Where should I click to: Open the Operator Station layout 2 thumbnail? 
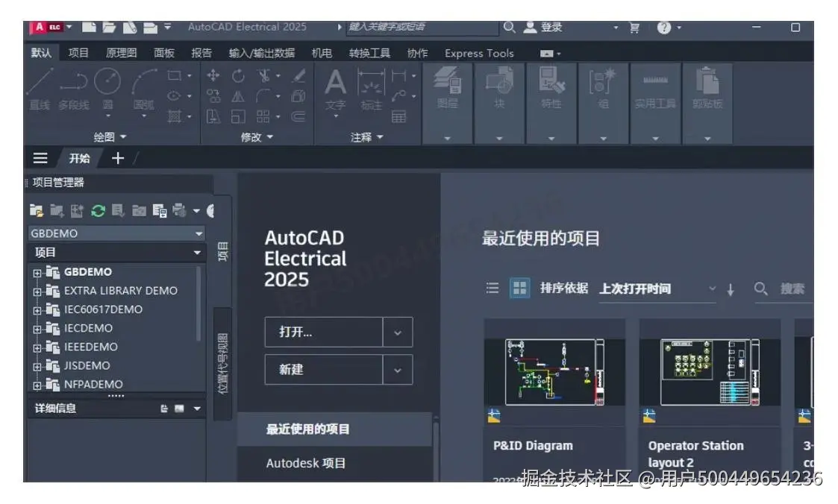point(710,372)
